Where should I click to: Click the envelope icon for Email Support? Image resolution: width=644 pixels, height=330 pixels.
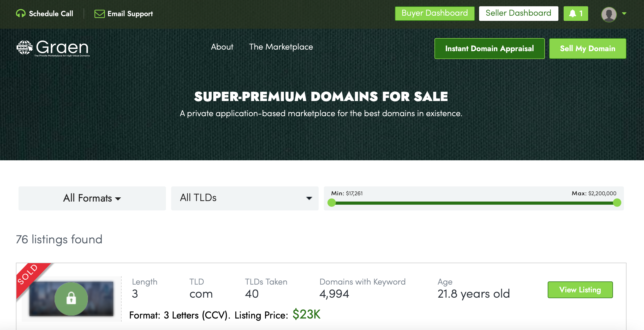pos(99,14)
